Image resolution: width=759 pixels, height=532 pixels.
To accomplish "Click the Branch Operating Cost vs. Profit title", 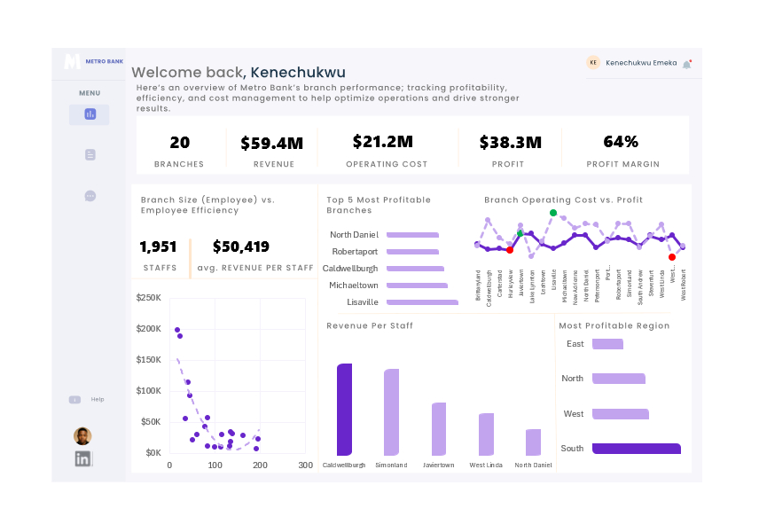I will pyautogui.click(x=563, y=199).
